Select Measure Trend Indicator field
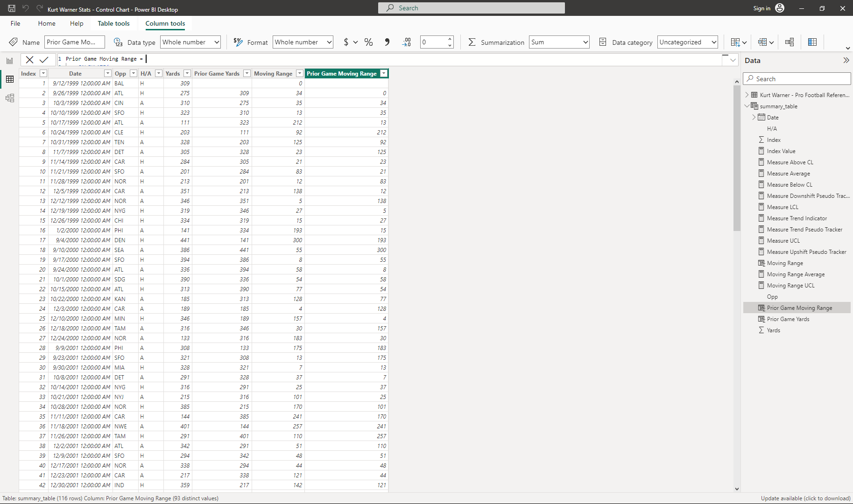The image size is (853, 504). pyautogui.click(x=797, y=218)
